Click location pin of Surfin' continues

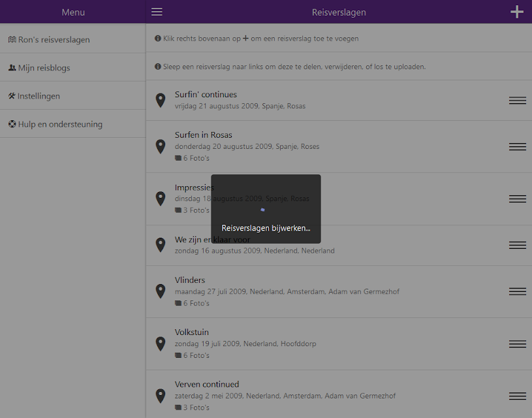[x=161, y=100]
